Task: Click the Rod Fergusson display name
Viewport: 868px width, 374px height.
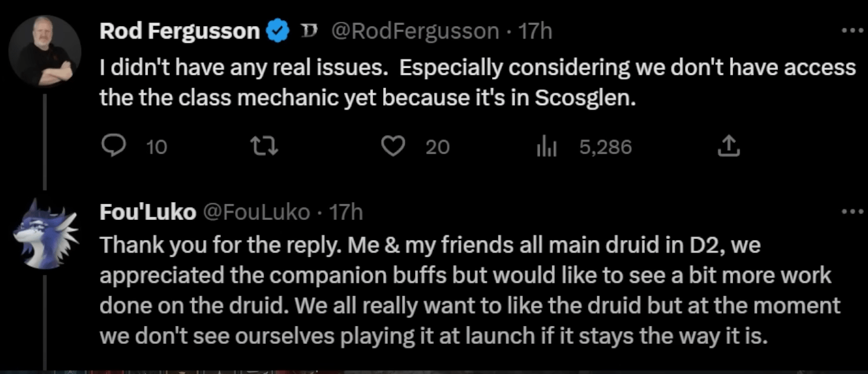Action: coord(180,31)
